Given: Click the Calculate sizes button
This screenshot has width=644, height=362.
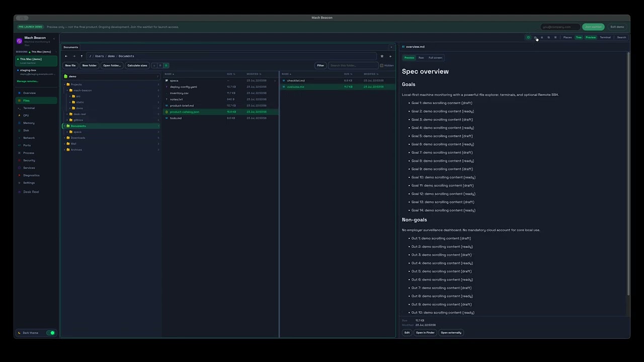Looking at the screenshot, I should (x=137, y=65).
